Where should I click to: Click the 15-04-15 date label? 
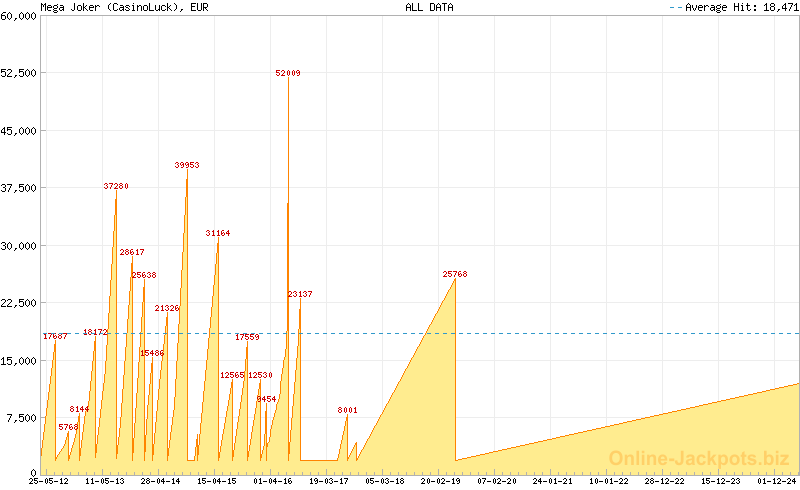click(x=217, y=481)
